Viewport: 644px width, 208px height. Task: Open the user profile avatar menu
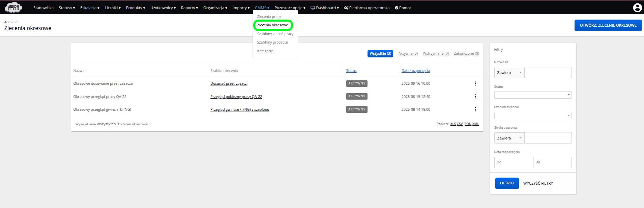(x=637, y=8)
